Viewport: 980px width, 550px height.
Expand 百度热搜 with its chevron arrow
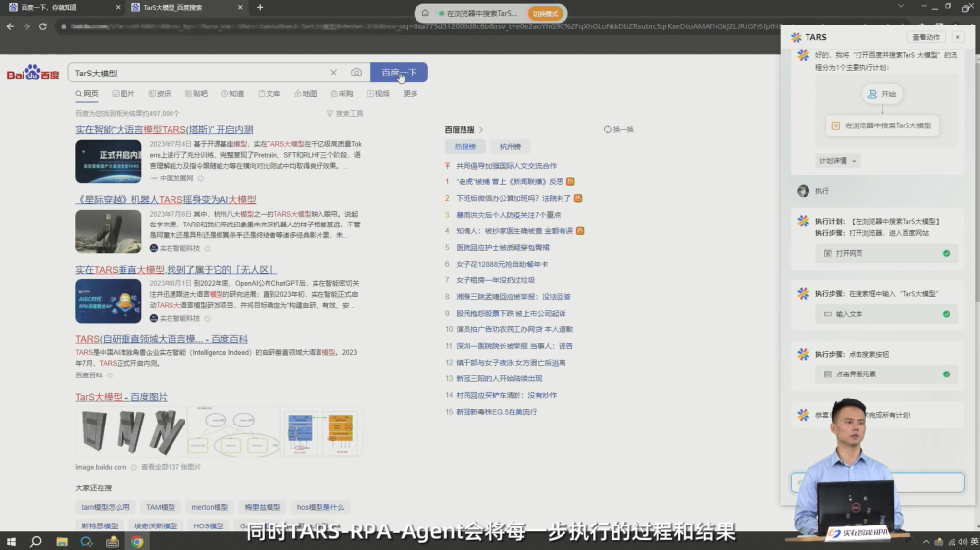point(480,130)
